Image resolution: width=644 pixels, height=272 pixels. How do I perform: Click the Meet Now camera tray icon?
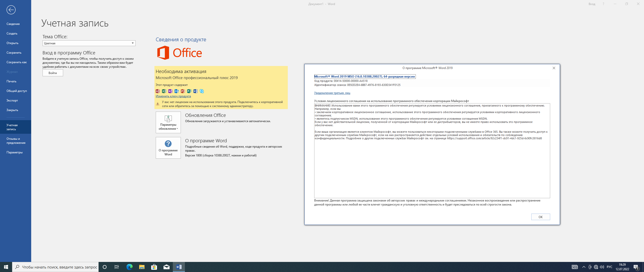pos(590,267)
